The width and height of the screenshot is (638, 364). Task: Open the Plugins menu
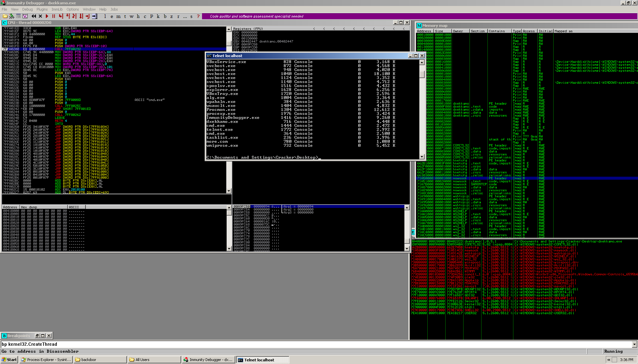click(42, 9)
